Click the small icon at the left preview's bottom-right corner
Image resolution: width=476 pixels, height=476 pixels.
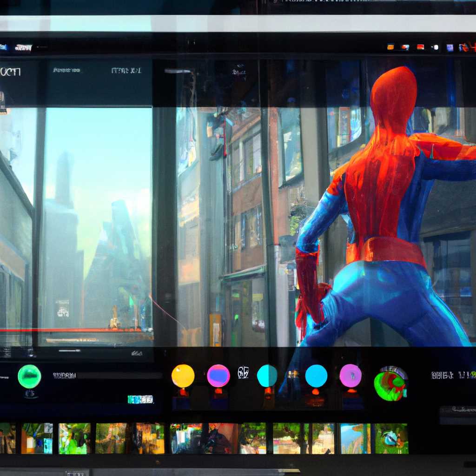137,353
